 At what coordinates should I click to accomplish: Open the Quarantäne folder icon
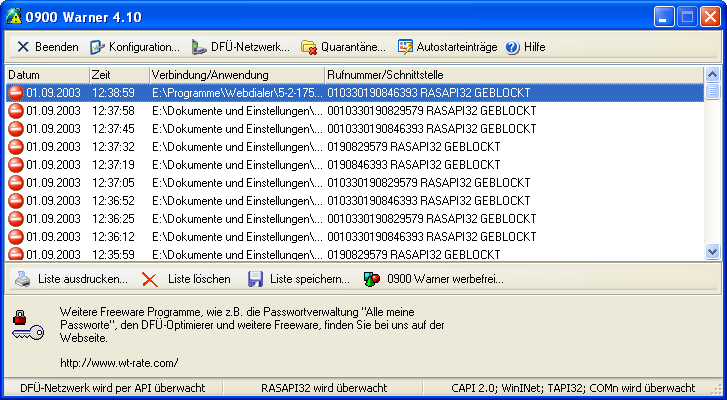click(309, 47)
